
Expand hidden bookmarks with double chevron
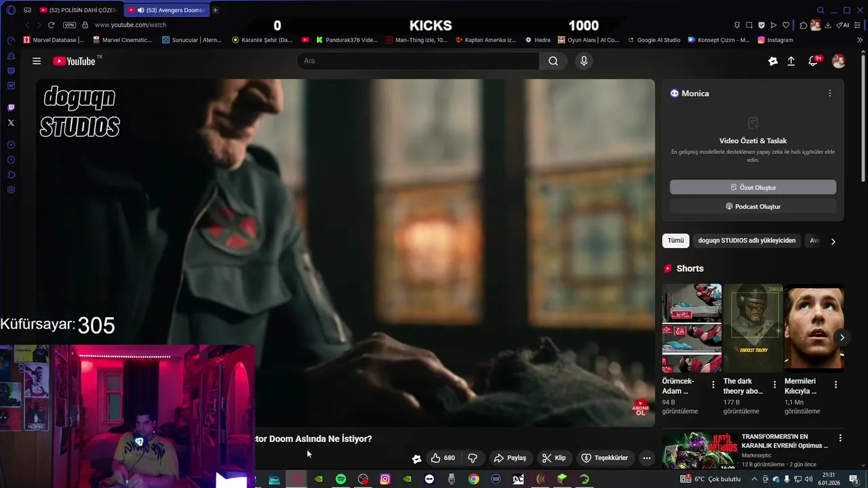860,40
